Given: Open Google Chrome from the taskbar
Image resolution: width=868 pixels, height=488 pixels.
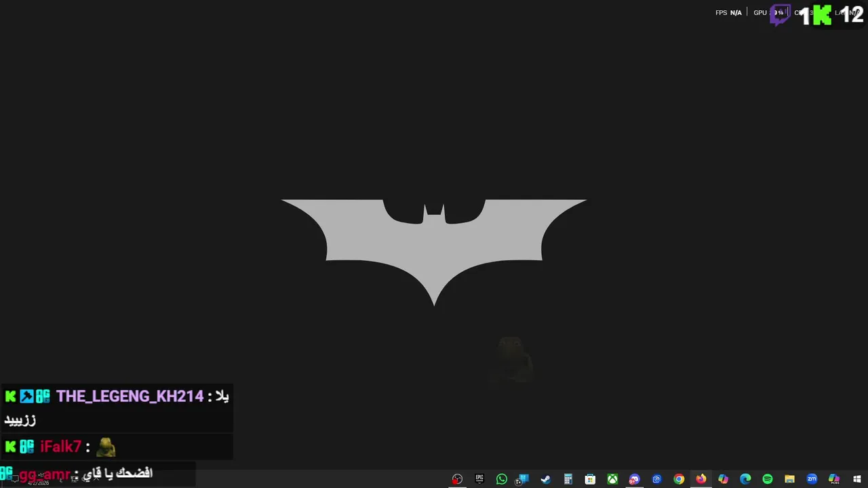Looking at the screenshot, I should (679, 479).
